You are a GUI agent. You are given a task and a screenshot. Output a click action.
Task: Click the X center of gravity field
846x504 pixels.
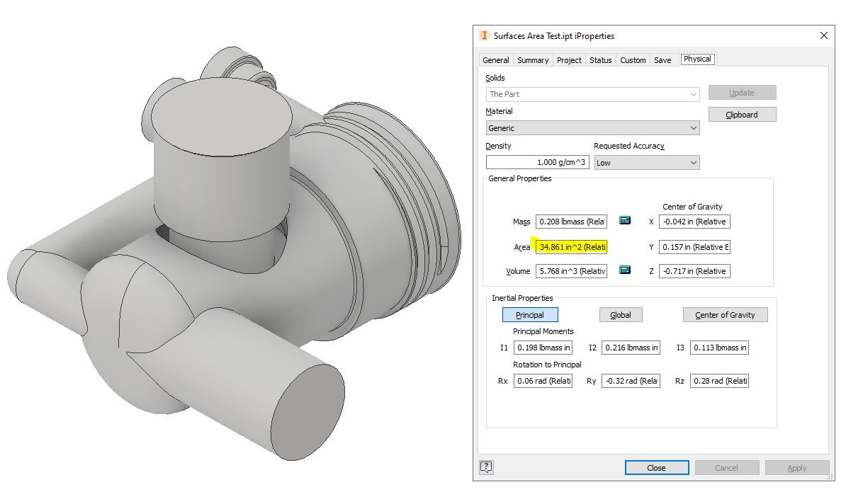tap(694, 222)
